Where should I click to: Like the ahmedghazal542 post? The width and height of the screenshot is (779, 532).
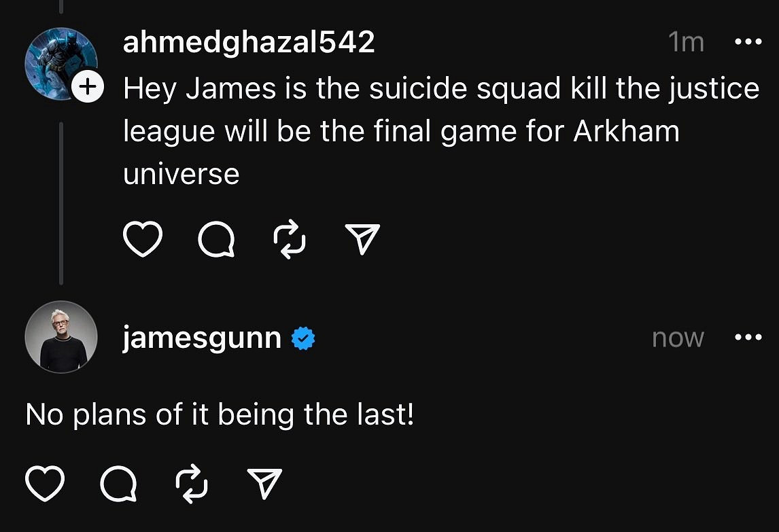(143, 239)
